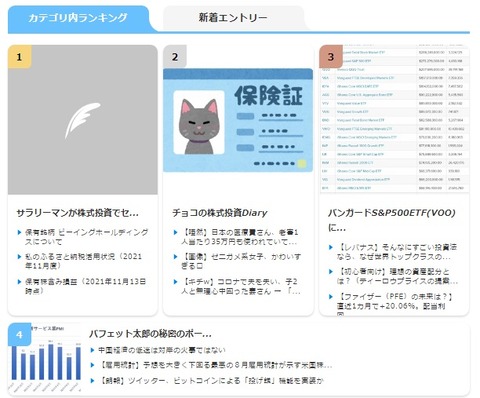
Task: Click the blue bar chart thumbnail
Action: [46, 358]
